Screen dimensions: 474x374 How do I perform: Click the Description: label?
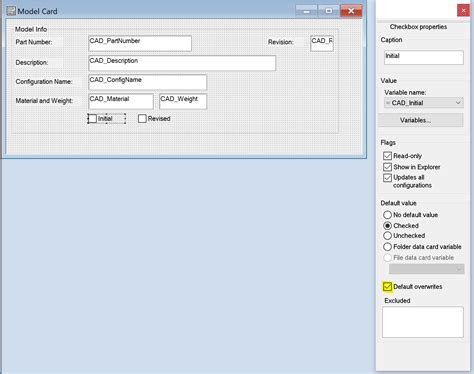point(32,63)
